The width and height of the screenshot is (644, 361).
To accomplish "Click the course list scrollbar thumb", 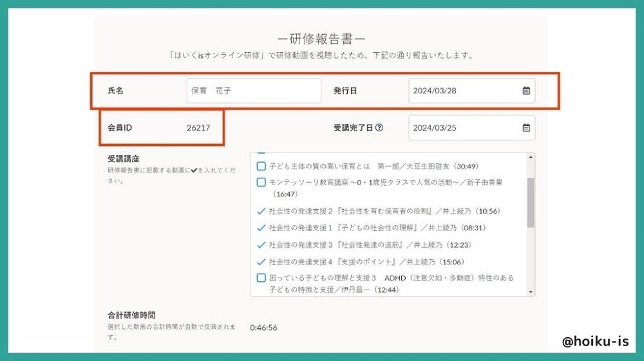I will [531, 203].
